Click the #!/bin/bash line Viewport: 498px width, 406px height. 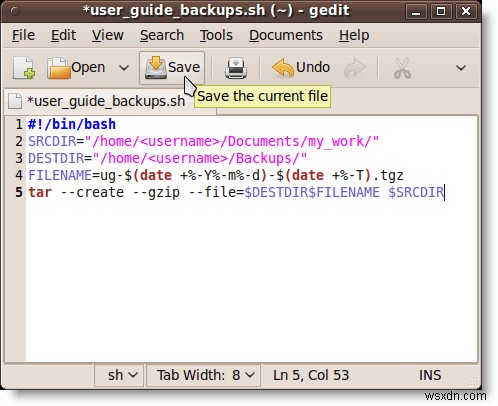(72, 124)
